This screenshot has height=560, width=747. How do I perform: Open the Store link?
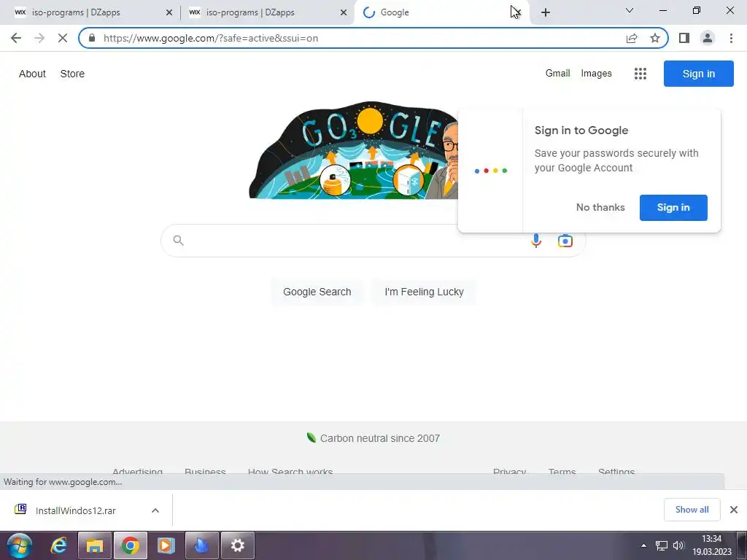[x=72, y=74]
